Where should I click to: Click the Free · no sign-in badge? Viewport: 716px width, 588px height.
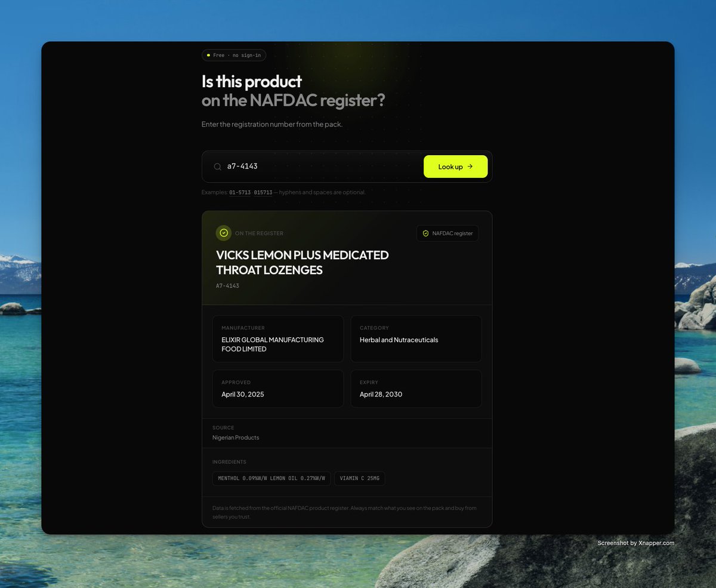pos(234,55)
